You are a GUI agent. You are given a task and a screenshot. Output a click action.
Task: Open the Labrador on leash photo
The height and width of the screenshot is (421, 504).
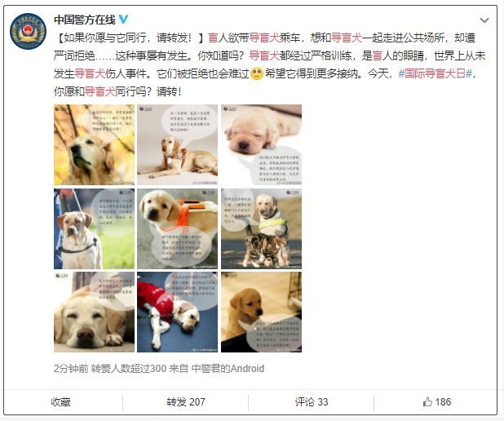(94, 228)
